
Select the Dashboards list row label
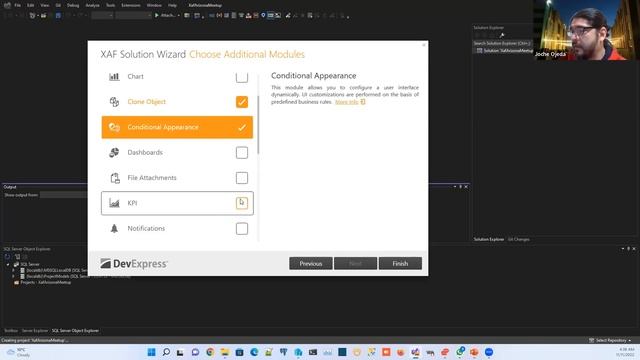click(x=145, y=152)
